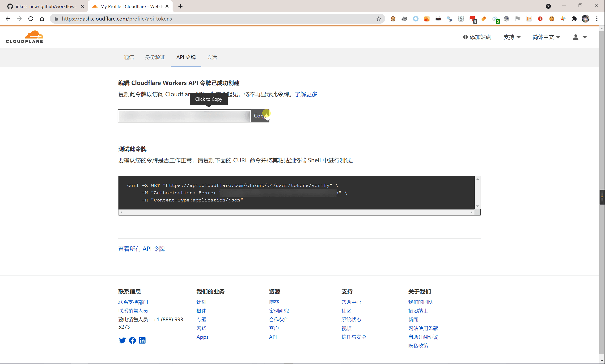This screenshot has width=605, height=364.
Task: Expand the 支持 support dropdown
Action: pyautogui.click(x=512, y=37)
